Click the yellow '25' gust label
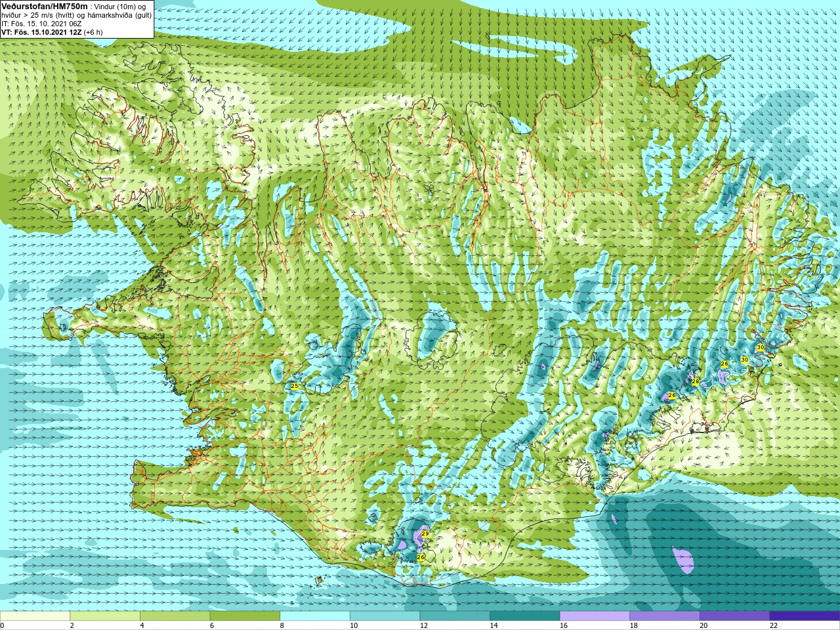 click(x=295, y=387)
